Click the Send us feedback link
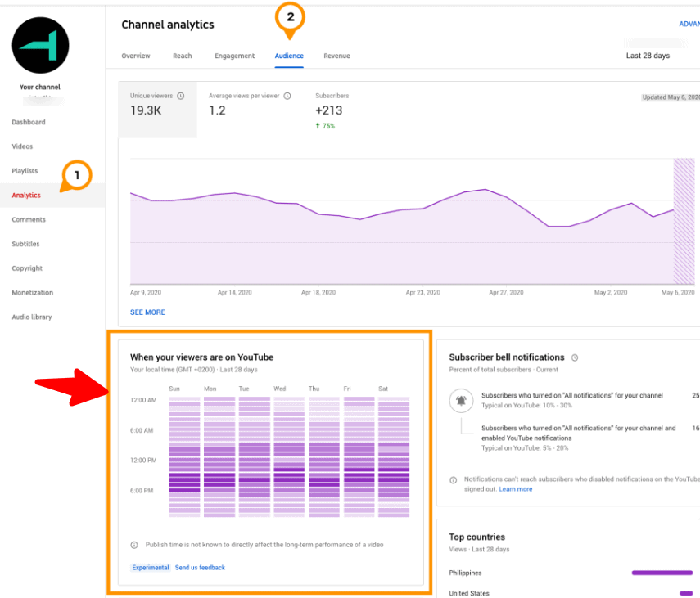Screen dimensions: 700x598 (200, 568)
